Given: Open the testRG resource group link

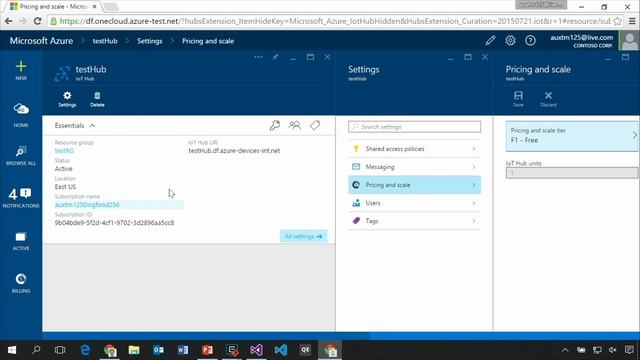Looking at the screenshot, I should (64, 151).
